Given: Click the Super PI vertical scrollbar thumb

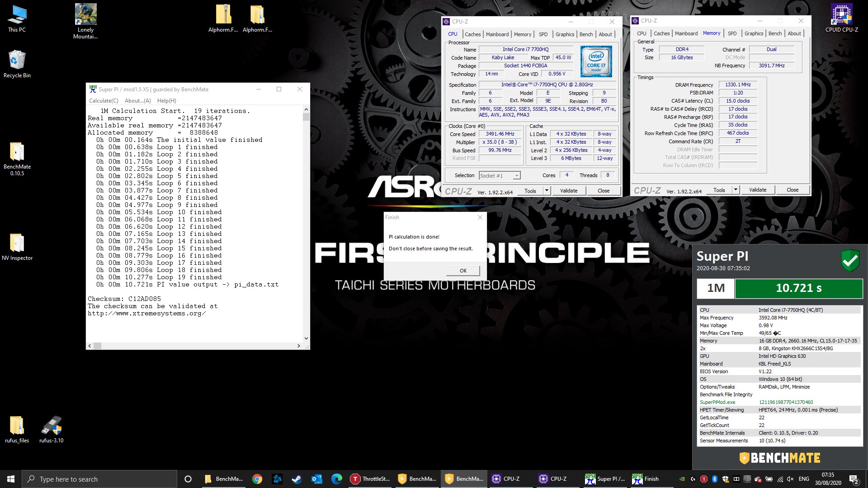Looking at the screenshot, I should (x=306, y=117).
